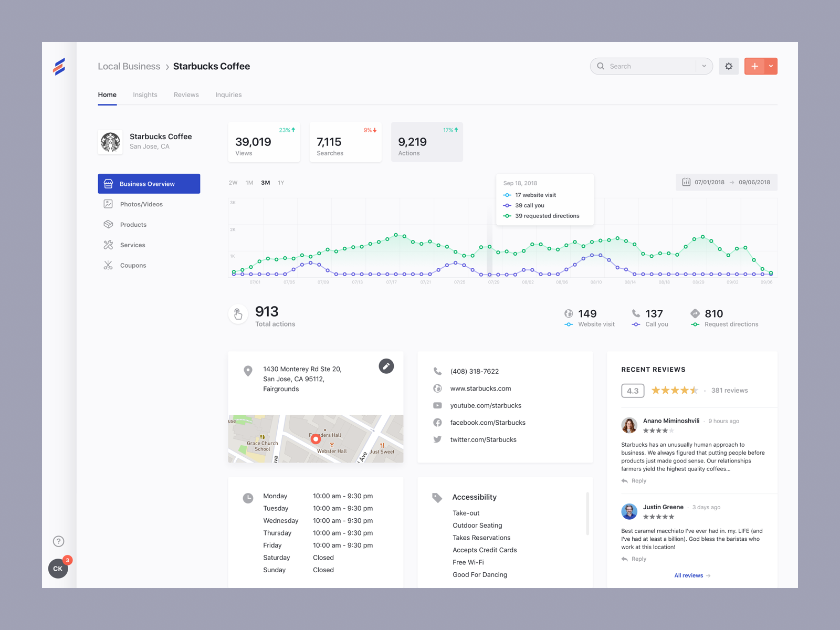Click the orange plus add button
Viewport: 840px width, 630px height.
754,66
